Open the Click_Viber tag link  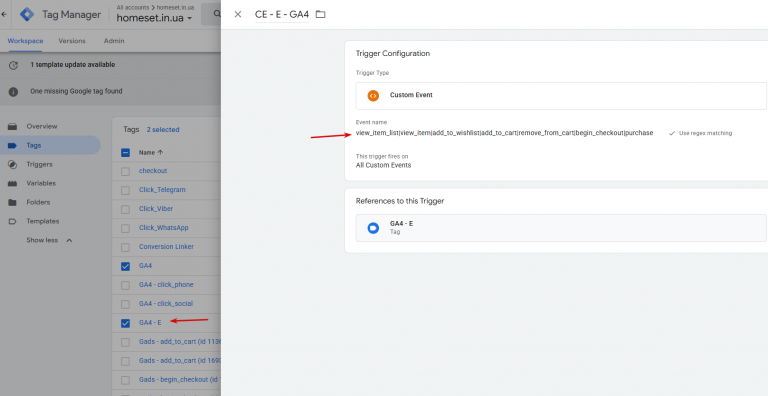(156, 209)
